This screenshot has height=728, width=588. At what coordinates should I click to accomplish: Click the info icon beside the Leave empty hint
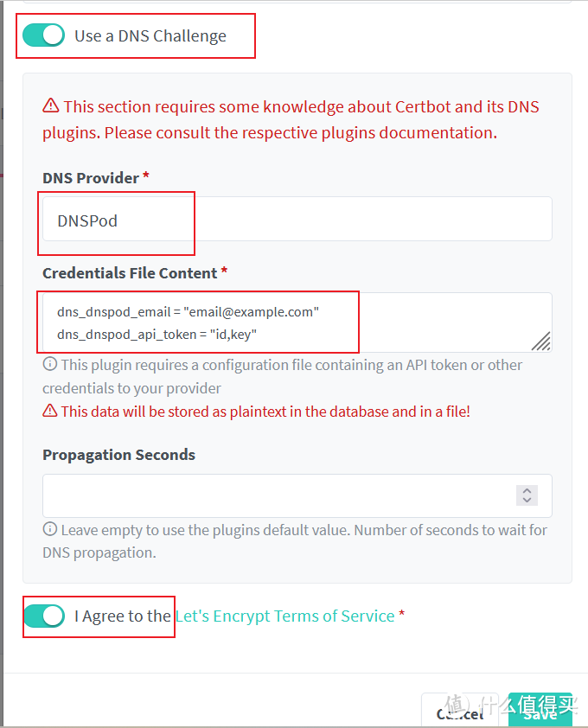tap(50, 530)
